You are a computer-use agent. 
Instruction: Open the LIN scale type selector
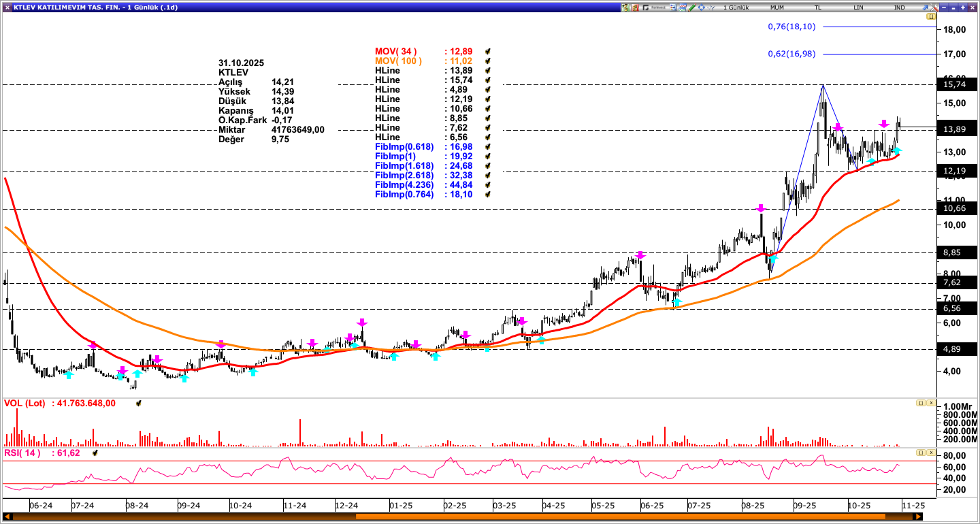click(858, 7)
